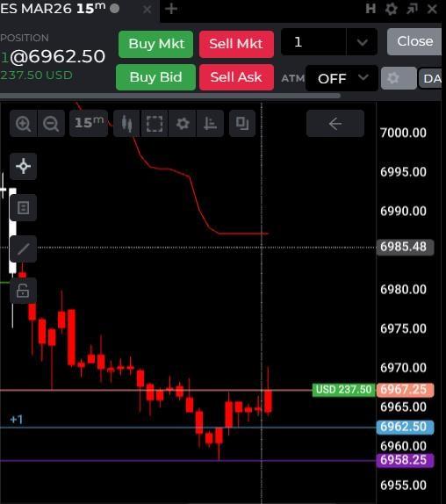
Task: Expand the quantity dropdown arrow
Action: tap(362, 42)
